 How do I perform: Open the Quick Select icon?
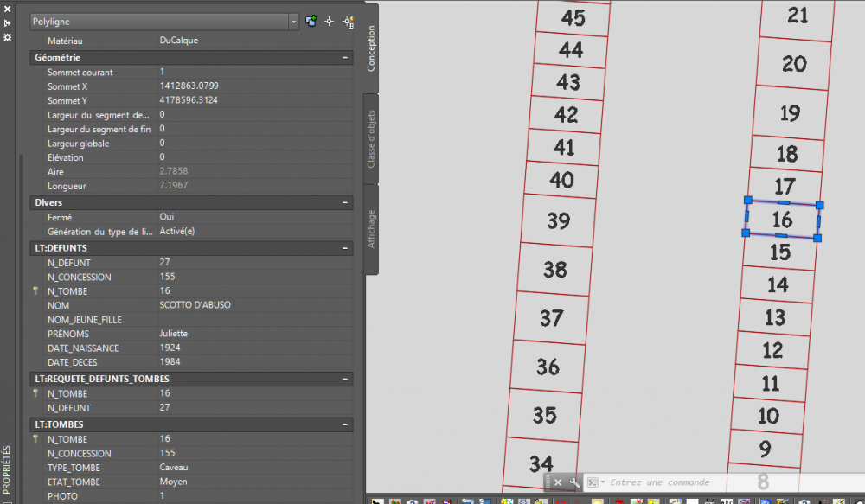pos(348,22)
